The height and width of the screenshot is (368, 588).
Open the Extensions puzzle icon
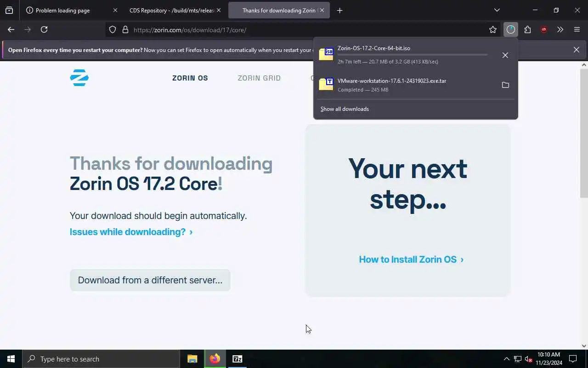pos(527,30)
